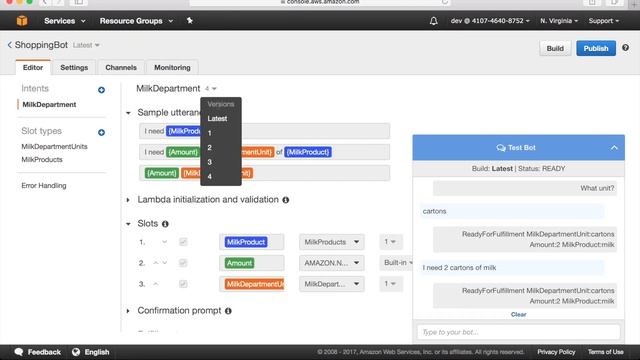640x360 pixels.
Task: Click the AWS cube logo
Action: [x=22, y=20]
